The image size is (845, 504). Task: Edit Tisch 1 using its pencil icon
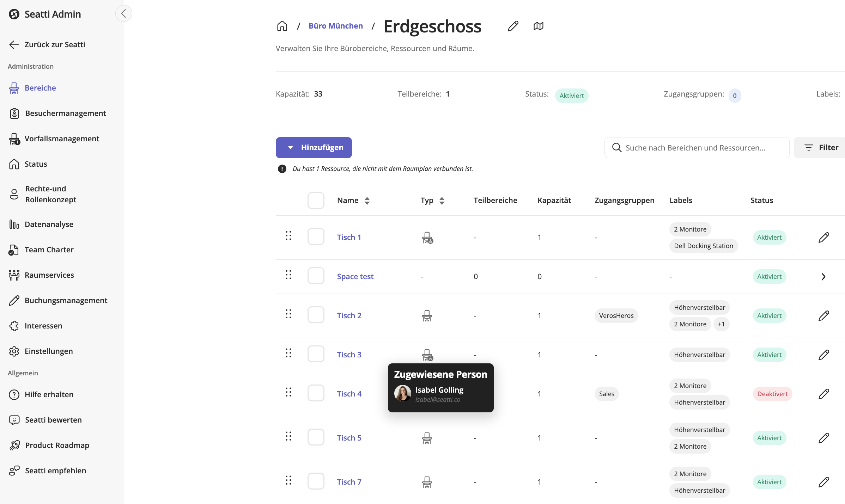(823, 238)
